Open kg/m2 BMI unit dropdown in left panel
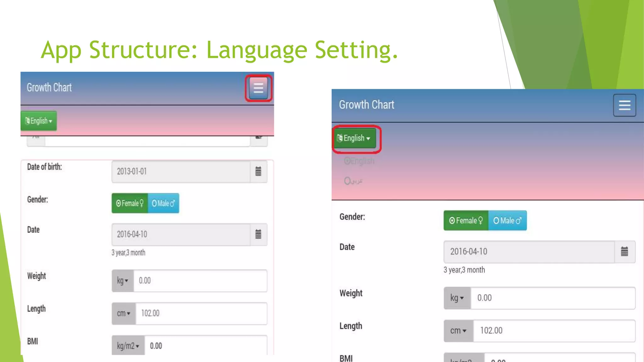The width and height of the screenshot is (644, 362). [128, 346]
